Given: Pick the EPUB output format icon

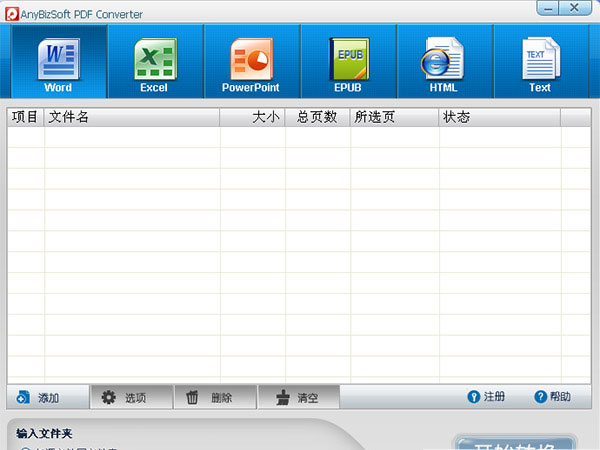Looking at the screenshot, I should click(x=348, y=62).
